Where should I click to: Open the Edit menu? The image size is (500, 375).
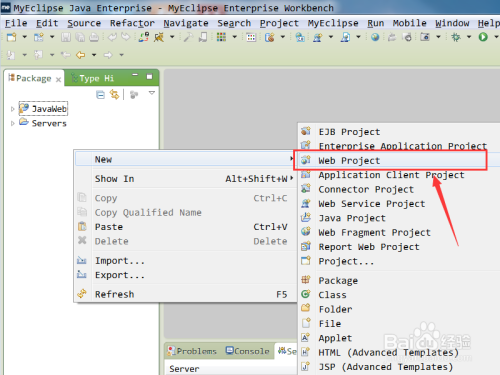(47, 23)
